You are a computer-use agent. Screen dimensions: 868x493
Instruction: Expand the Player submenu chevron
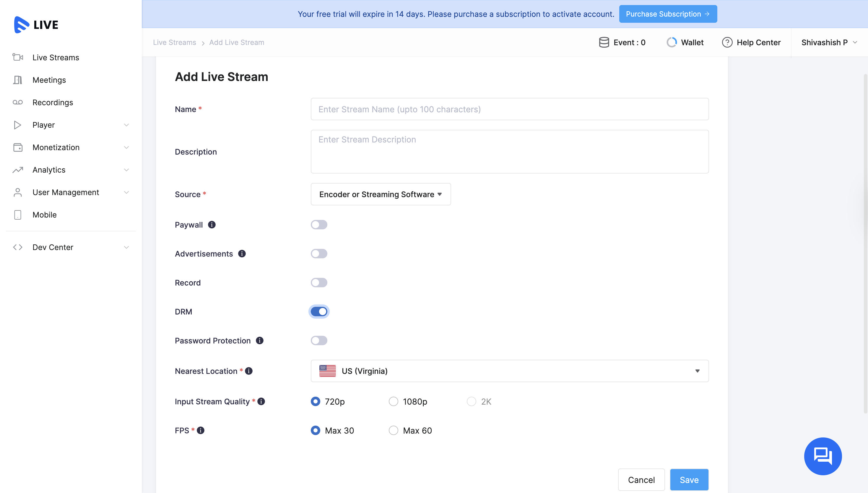[126, 125]
